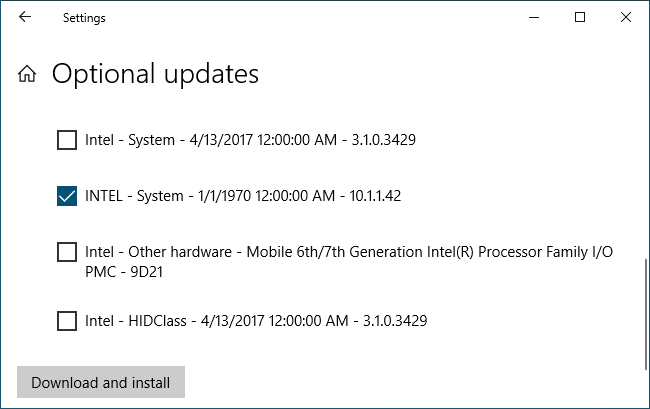Check the Intel System 4/13/2017 update checkbox

67,140
